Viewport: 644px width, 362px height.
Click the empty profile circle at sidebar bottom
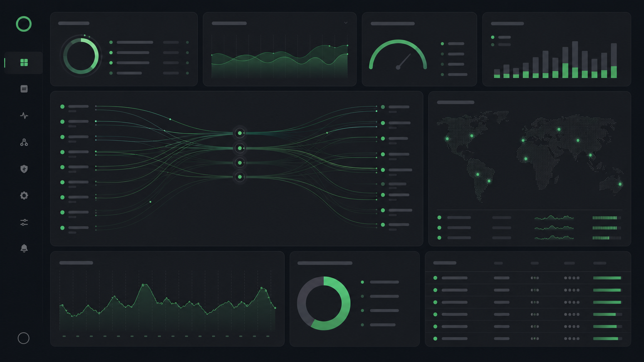click(23, 338)
